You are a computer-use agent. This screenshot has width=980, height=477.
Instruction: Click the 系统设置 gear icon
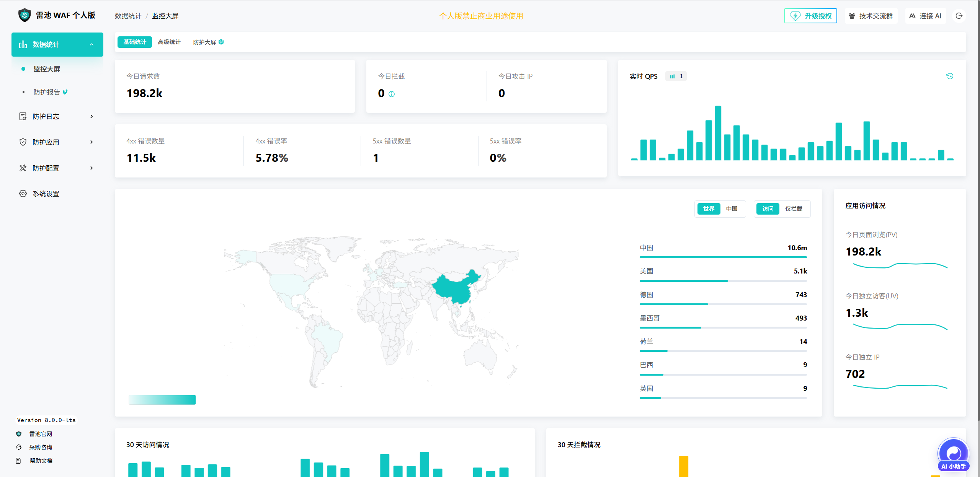[x=23, y=194]
